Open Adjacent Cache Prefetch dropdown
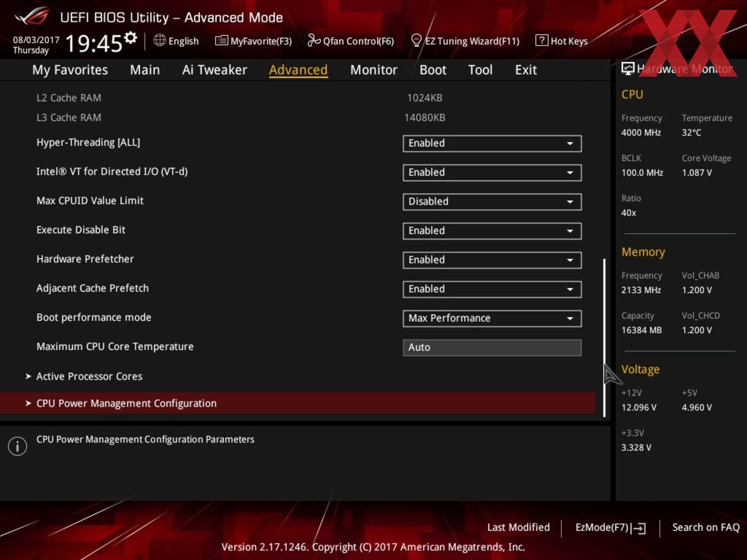747x560 pixels. (x=492, y=289)
